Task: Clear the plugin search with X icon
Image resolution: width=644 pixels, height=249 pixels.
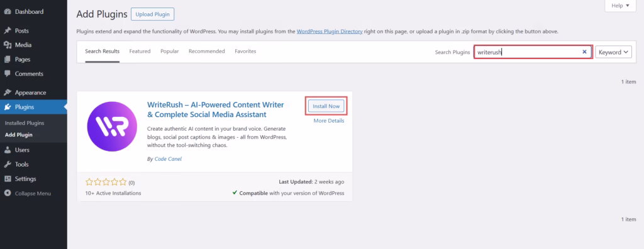Action: point(584,52)
